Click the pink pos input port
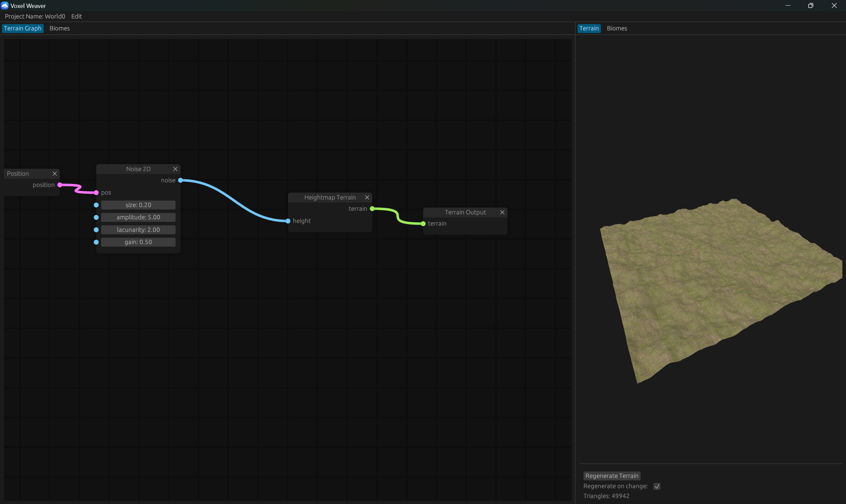846x504 pixels. (x=96, y=193)
